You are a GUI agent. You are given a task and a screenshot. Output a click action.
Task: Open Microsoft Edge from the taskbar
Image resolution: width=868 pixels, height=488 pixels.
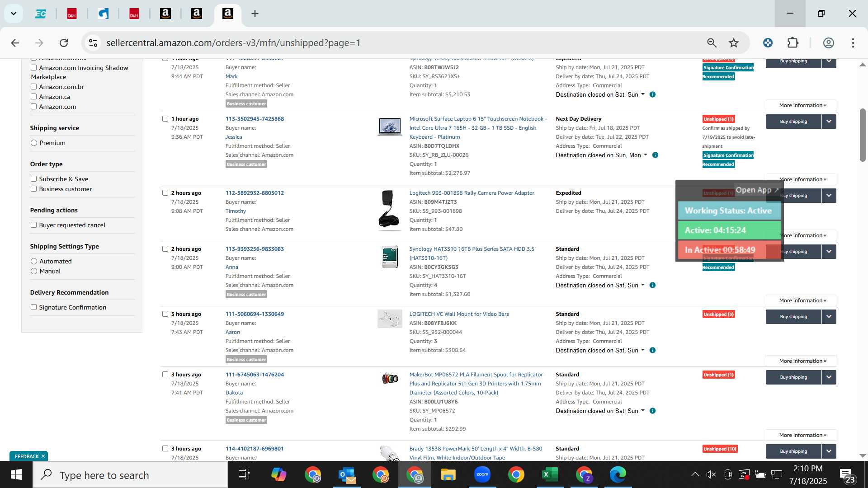tap(618, 474)
